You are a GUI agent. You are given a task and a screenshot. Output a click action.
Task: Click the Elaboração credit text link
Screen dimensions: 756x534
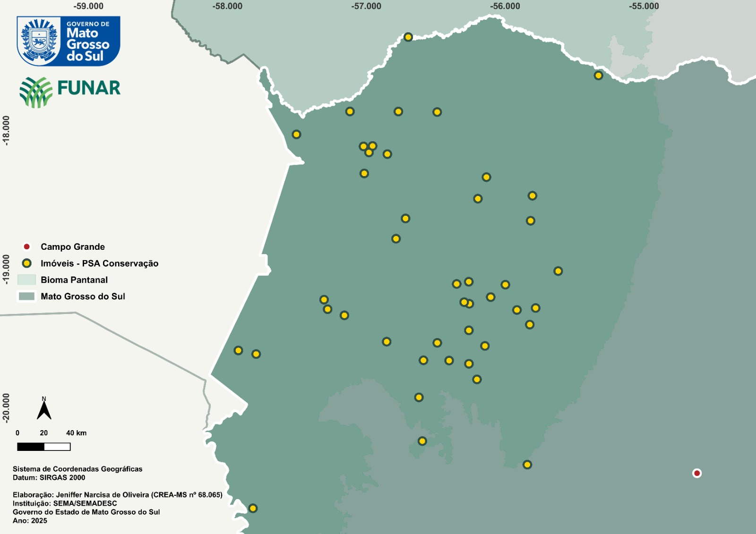[x=118, y=495]
